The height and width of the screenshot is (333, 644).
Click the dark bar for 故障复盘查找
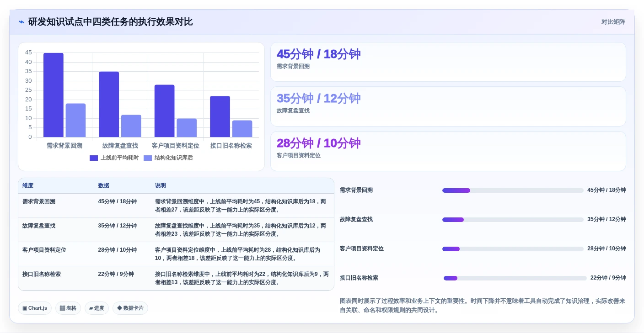[109, 104]
